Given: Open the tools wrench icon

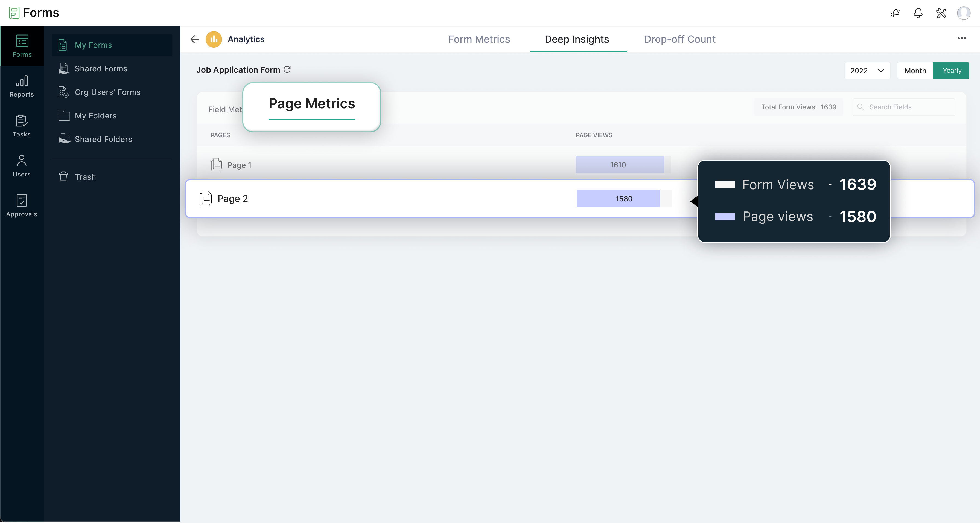Looking at the screenshot, I should (x=941, y=13).
